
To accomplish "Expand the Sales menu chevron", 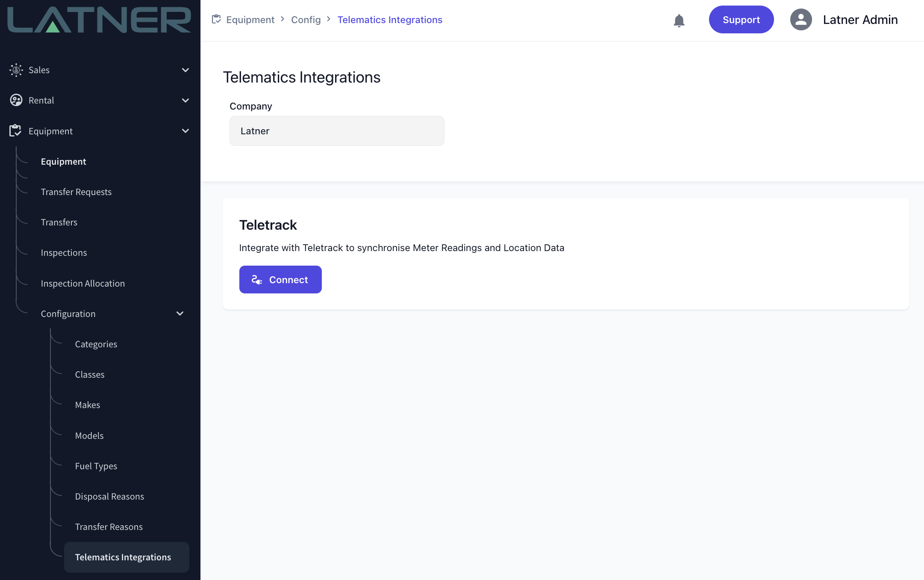I will (x=185, y=70).
